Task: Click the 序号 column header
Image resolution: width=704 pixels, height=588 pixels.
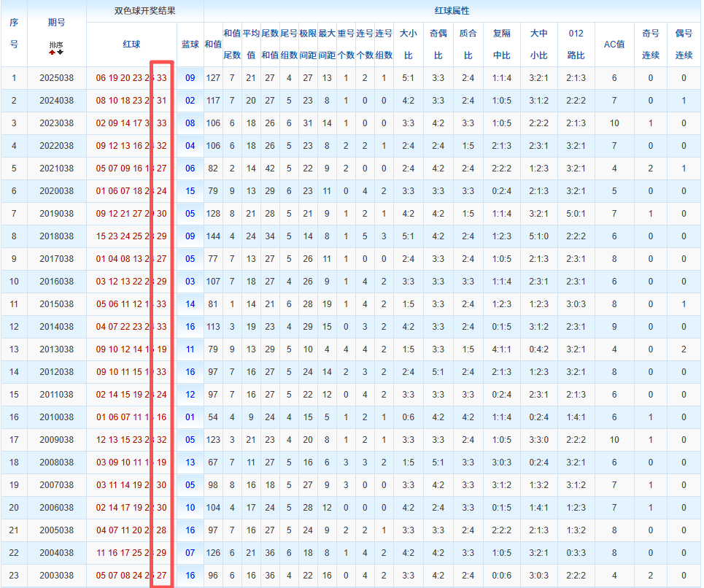Action: pyautogui.click(x=14, y=34)
